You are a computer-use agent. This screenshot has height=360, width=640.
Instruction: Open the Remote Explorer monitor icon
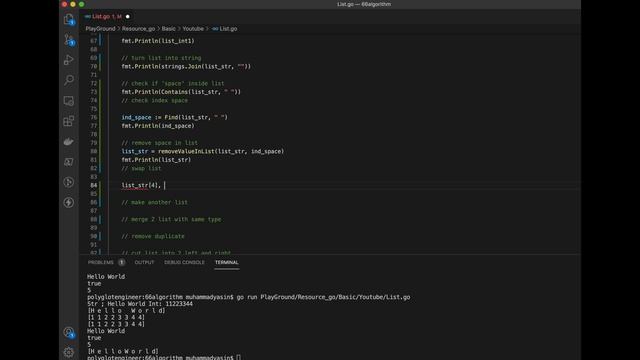pos(69,100)
